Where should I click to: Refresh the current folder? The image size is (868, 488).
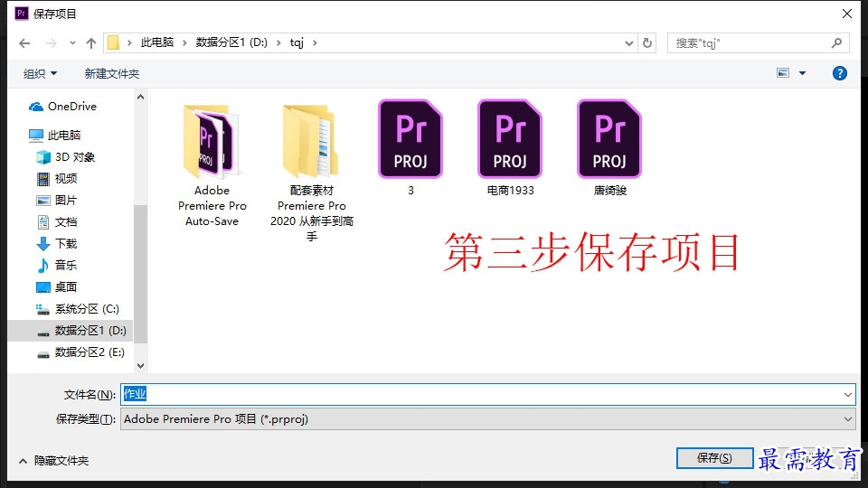click(x=647, y=42)
